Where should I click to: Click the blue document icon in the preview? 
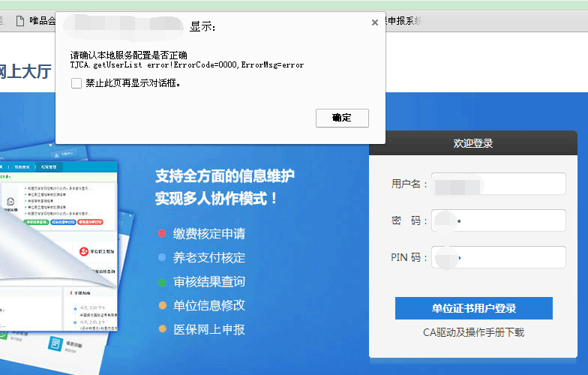tap(55, 344)
